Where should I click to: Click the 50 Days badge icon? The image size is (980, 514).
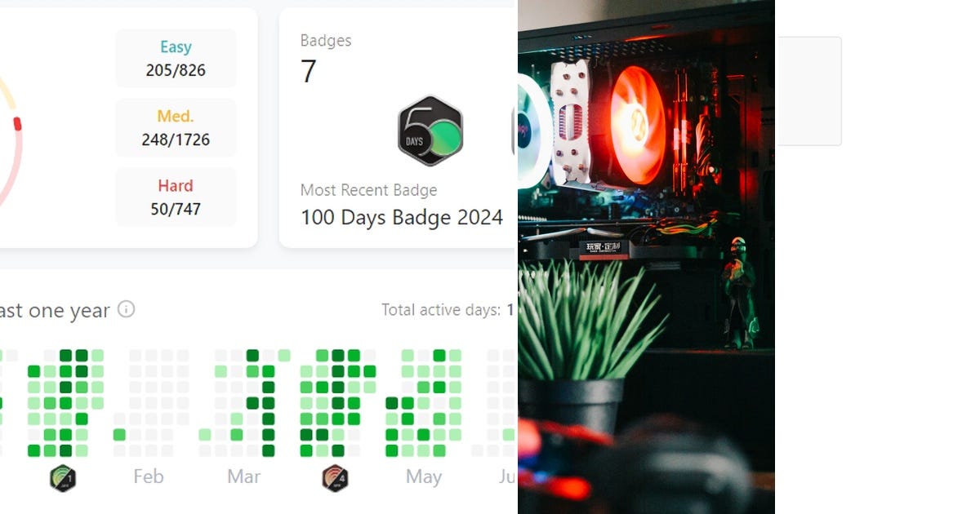tap(430, 131)
